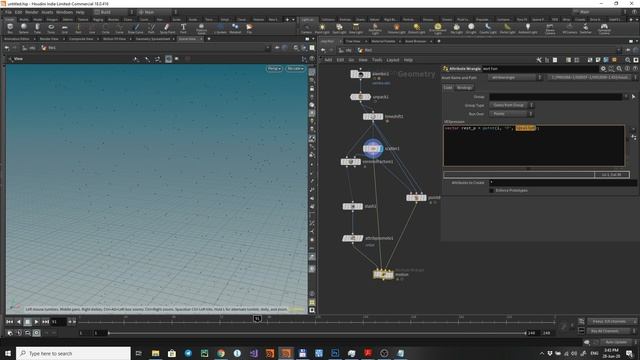Toggle Enforce Prototypes checkbox
The image size is (640, 360).
pos(491,191)
